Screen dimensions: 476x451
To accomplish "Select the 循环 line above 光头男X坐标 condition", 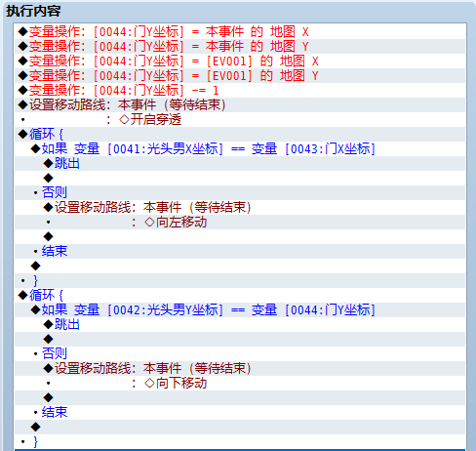I will tap(240, 135).
